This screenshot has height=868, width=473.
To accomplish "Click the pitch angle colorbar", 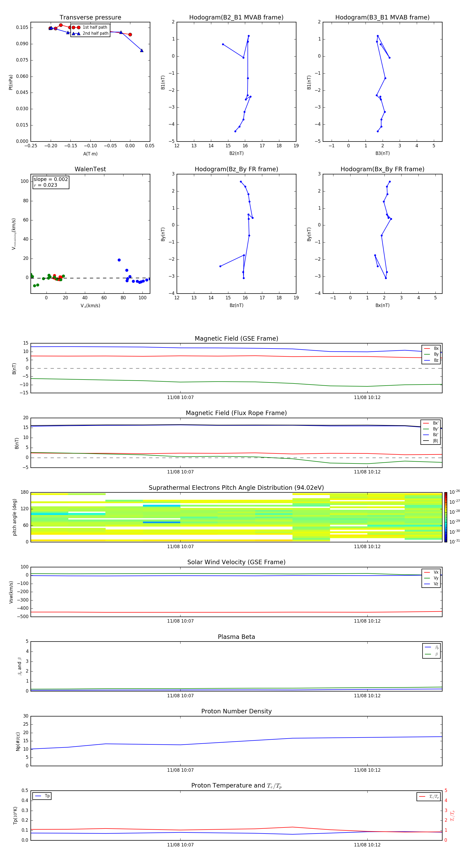I will pyautogui.click(x=446, y=517).
